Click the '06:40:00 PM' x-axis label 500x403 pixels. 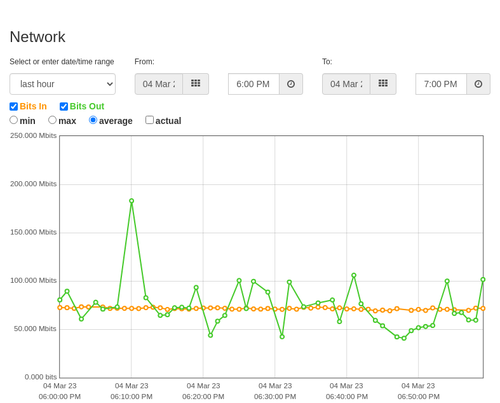[x=347, y=397]
